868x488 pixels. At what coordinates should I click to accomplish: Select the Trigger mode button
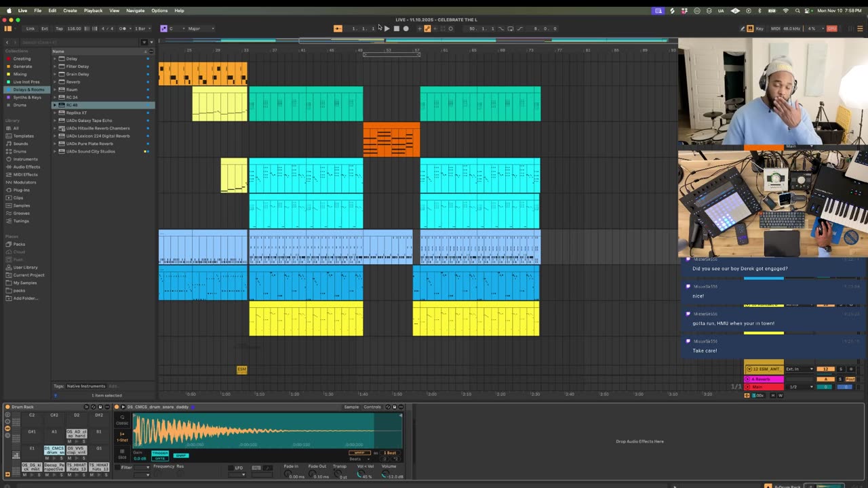click(x=160, y=453)
